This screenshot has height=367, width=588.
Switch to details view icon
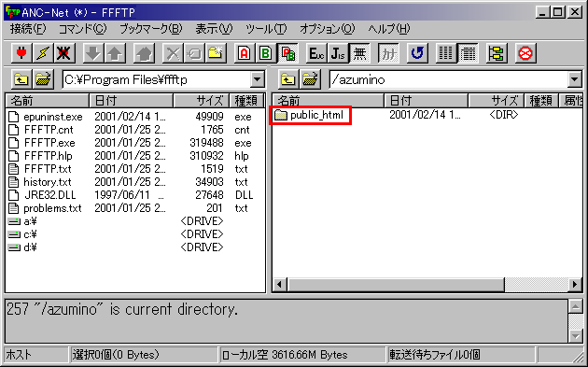click(x=468, y=53)
